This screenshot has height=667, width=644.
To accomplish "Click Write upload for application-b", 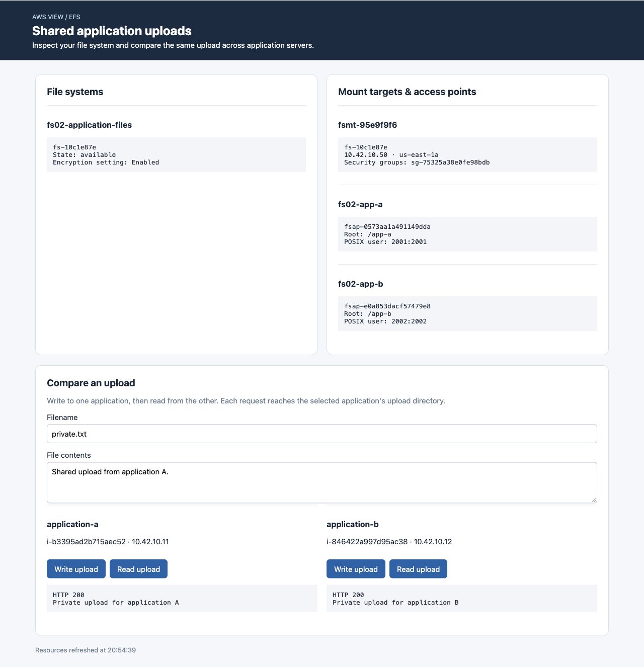I will (x=356, y=569).
